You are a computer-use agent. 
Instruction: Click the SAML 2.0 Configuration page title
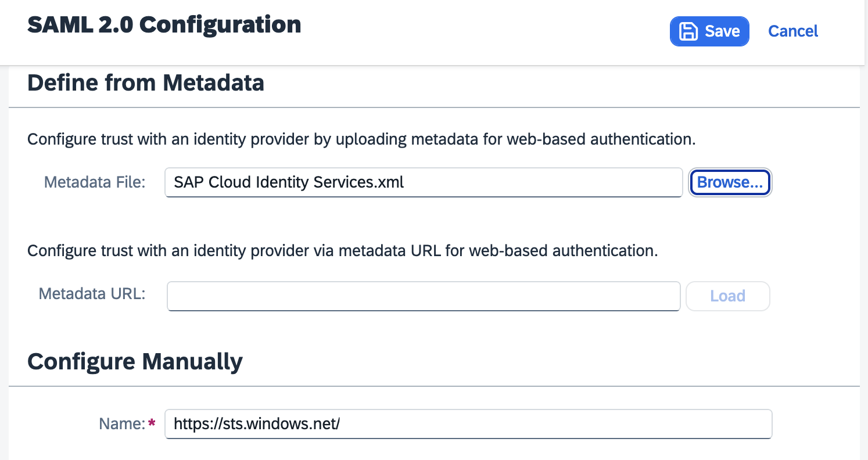(164, 26)
